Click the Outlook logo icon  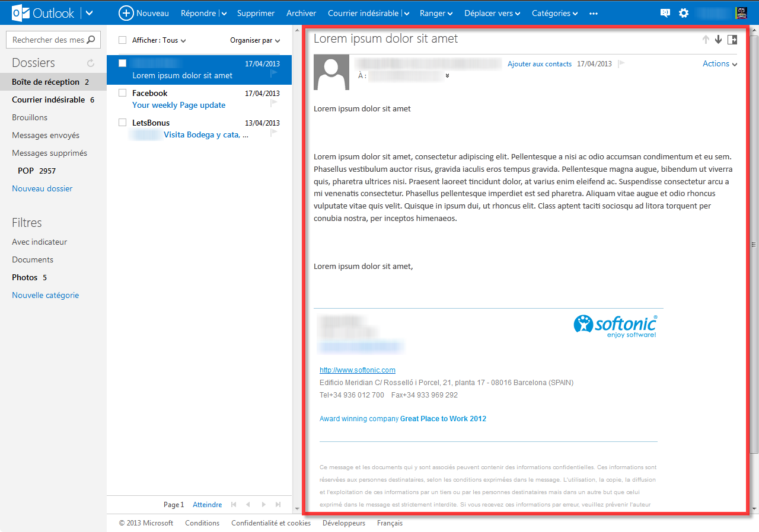(22, 12)
